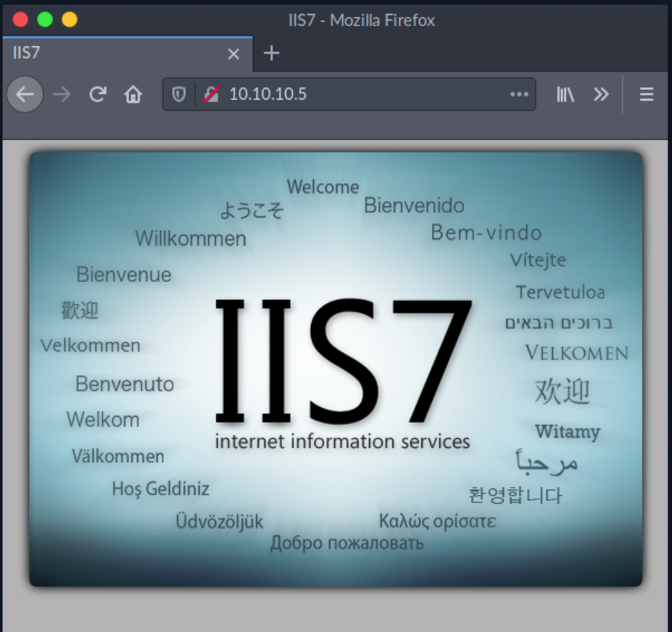The width and height of the screenshot is (672, 632).
Task: Go forward with the right arrow button
Action: tap(62, 95)
